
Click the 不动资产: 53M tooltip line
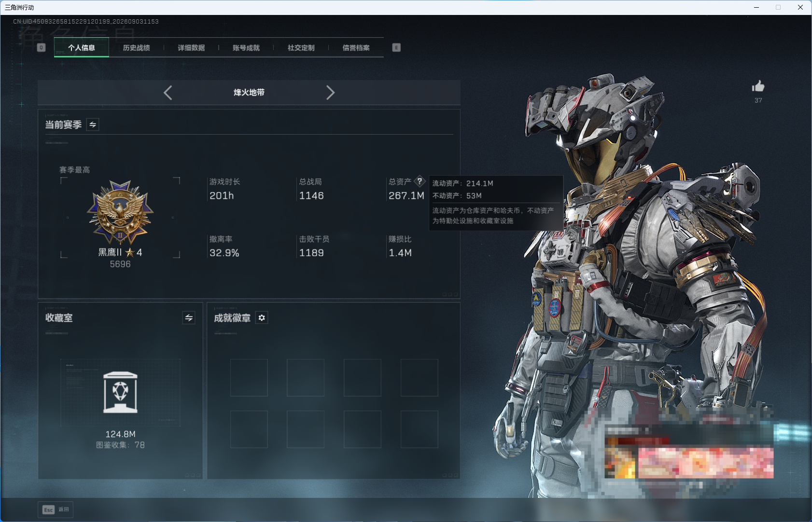click(457, 196)
